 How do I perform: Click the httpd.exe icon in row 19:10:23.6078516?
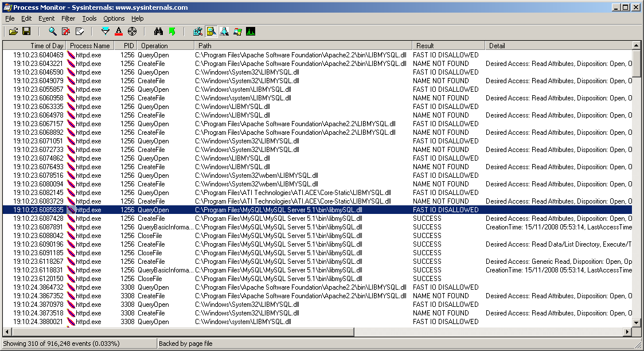[x=71, y=175]
